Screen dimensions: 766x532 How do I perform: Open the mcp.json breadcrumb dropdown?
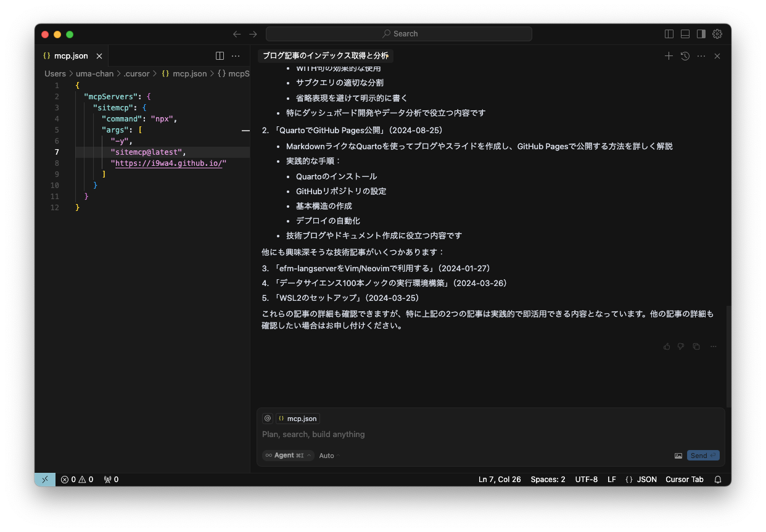[184, 73]
